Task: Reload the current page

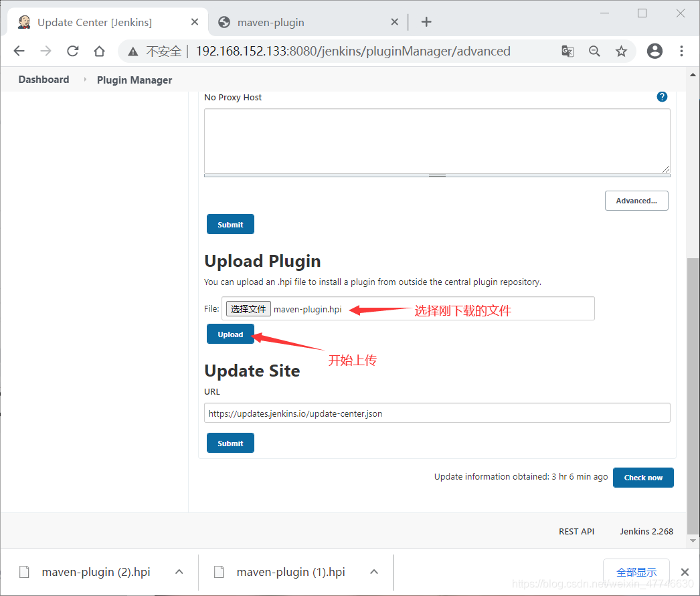Action: tap(73, 52)
